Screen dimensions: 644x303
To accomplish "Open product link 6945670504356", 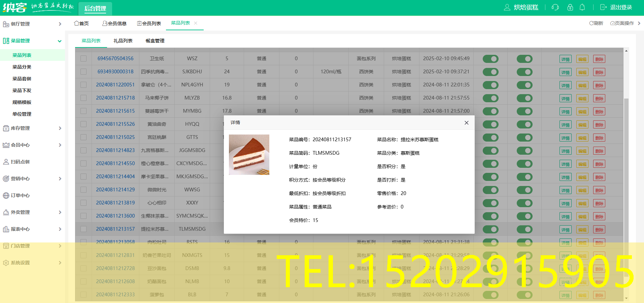I will pos(115,58).
